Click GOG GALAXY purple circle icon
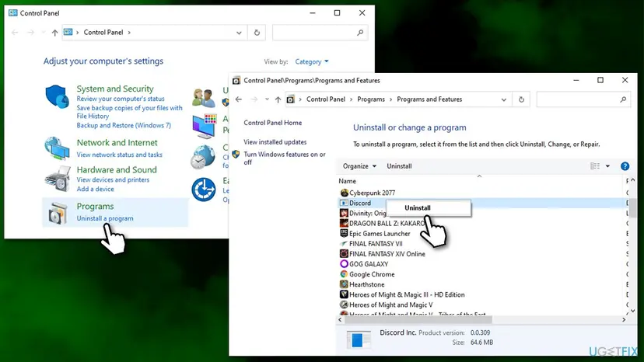 [345, 264]
